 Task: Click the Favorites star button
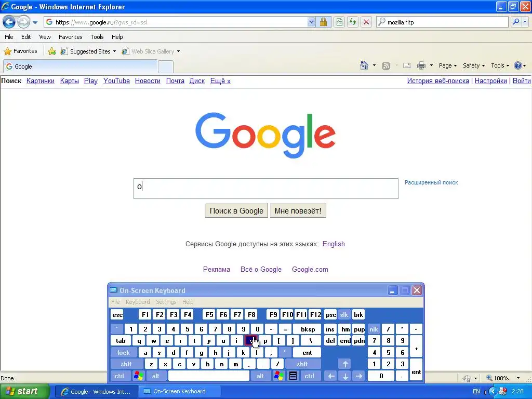coord(20,51)
